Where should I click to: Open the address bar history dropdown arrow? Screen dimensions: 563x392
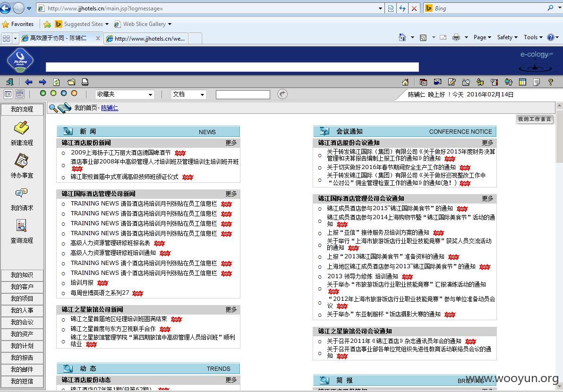(381, 8)
